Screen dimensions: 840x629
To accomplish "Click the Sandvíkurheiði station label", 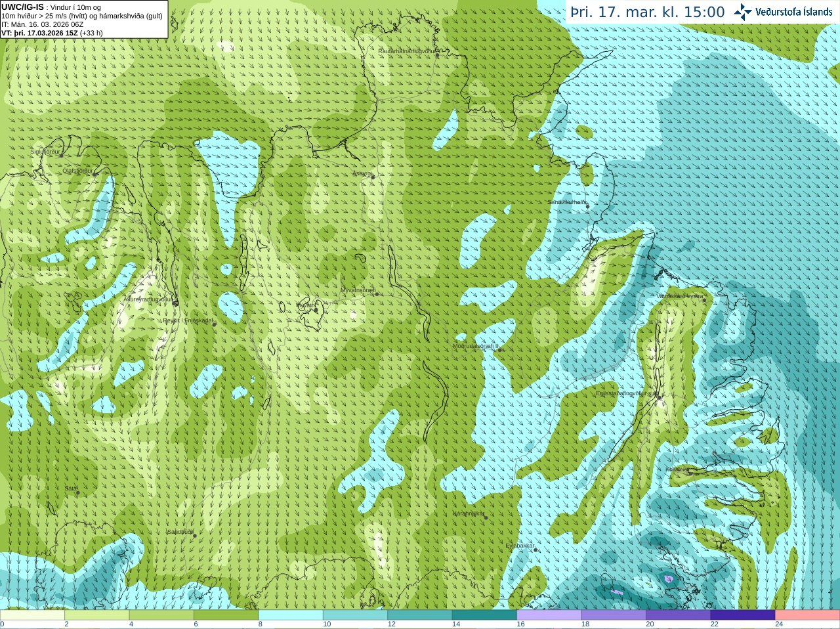I will 567,202.
